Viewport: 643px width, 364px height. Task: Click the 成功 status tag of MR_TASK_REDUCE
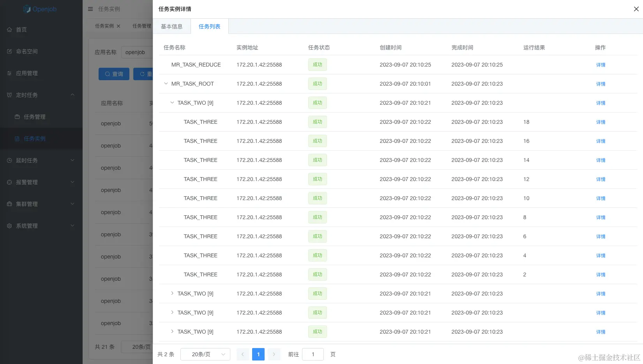pos(318,65)
